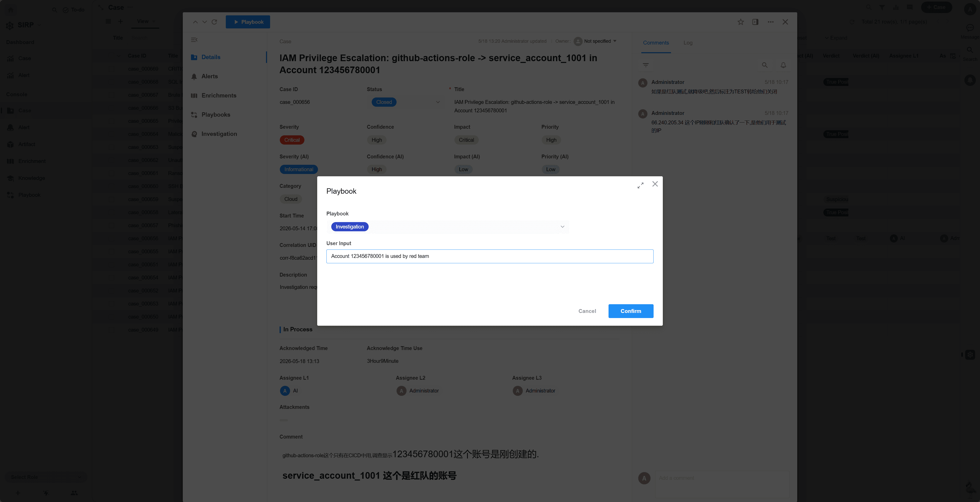Image resolution: width=980 pixels, height=502 pixels.
Task: Star this case as favorite
Action: tap(740, 22)
